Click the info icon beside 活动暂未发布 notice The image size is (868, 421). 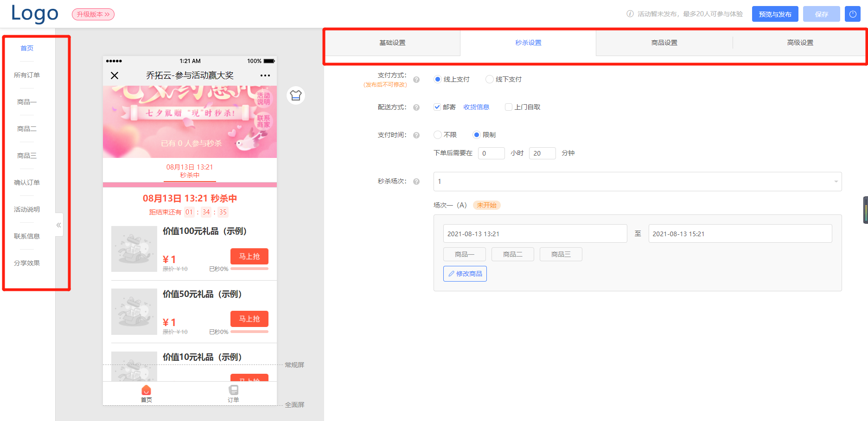(629, 14)
